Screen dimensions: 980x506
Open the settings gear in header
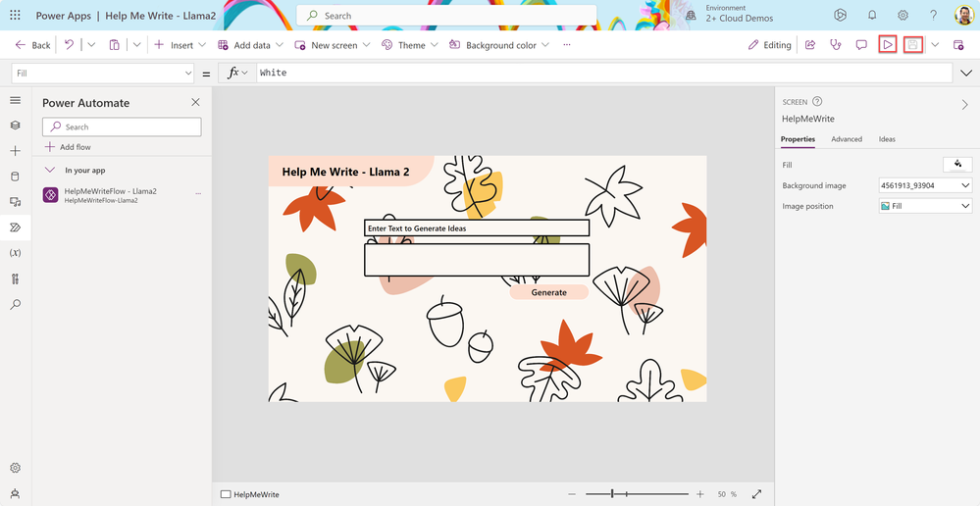903,16
